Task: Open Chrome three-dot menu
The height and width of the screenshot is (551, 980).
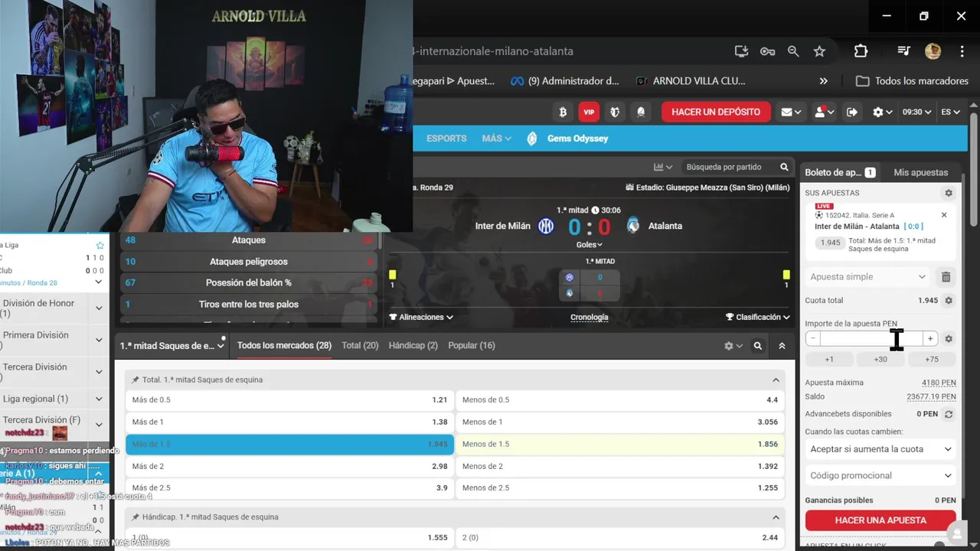Action: (962, 51)
